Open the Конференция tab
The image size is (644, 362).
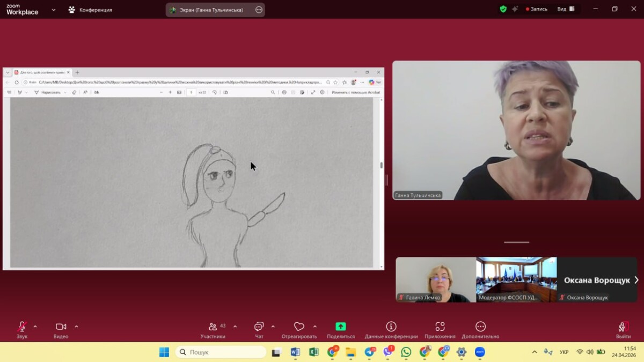(90, 10)
